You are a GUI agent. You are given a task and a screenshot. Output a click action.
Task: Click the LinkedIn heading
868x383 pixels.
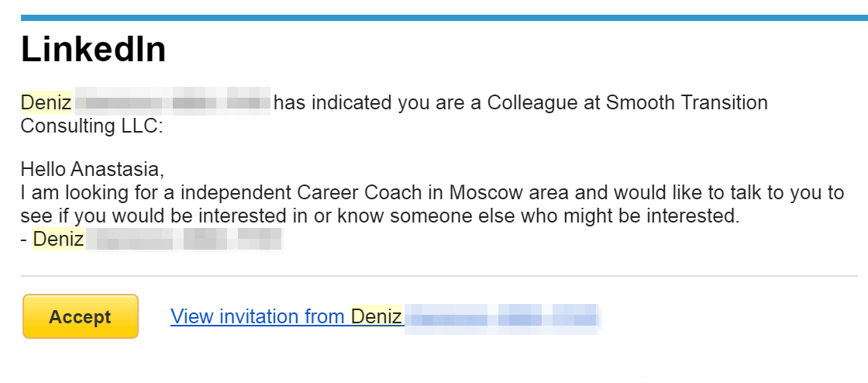[94, 50]
